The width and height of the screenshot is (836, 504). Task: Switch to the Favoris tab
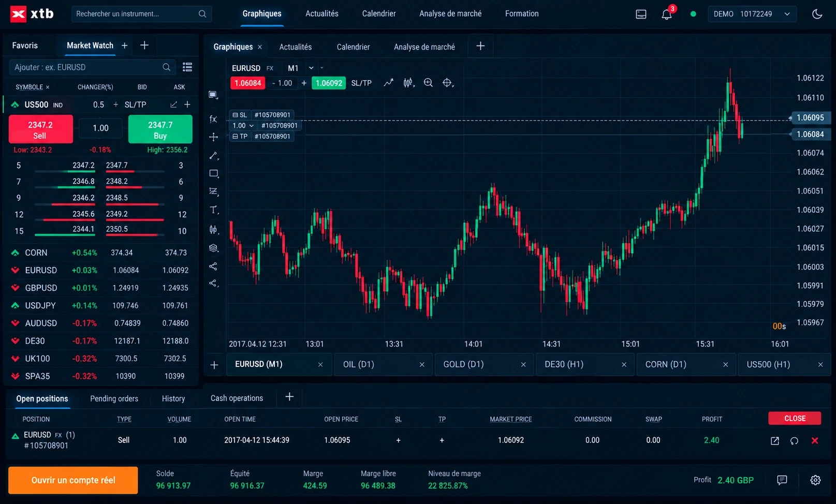point(25,46)
